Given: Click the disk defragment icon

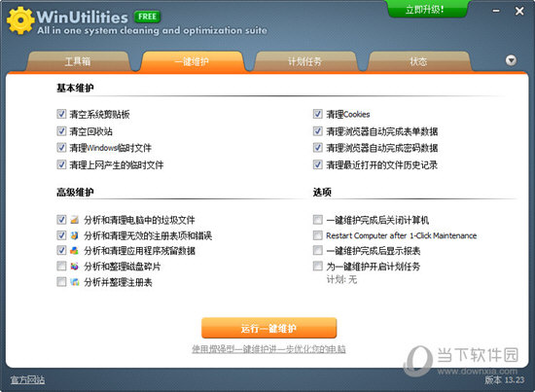Looking at the screenshot, I should (74, 267).
